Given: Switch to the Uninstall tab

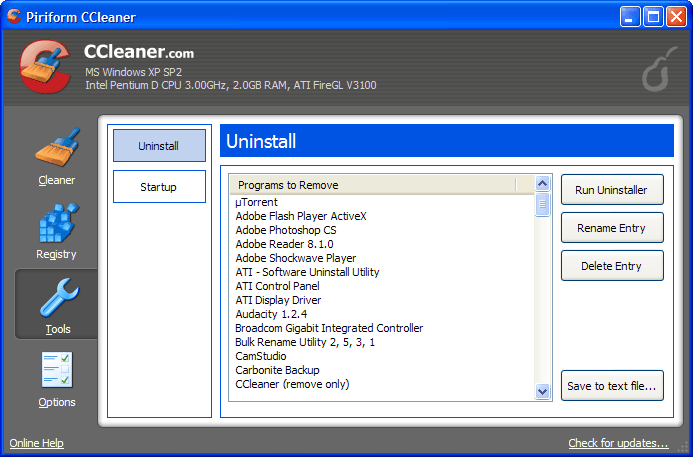Looking at the screenshot, I should (159, 146).
